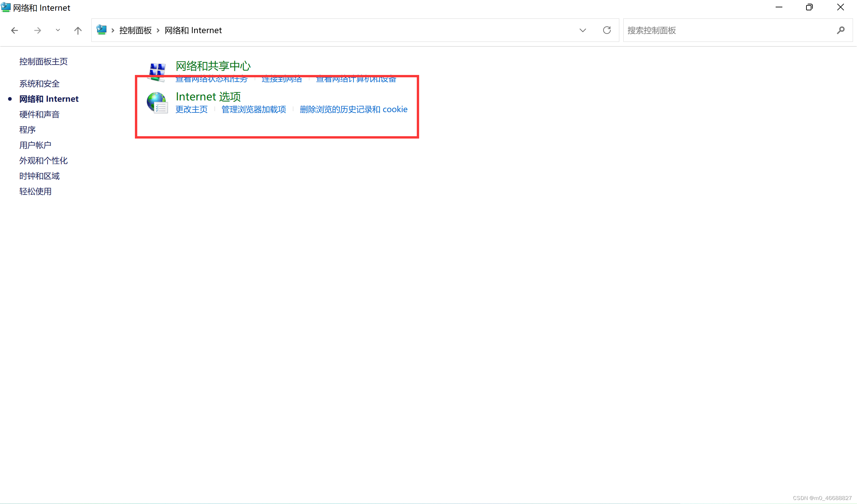The width and height of the screenshot is (857, 504).
Task: Click the back navigation arrow
Action: coord(14,30)
